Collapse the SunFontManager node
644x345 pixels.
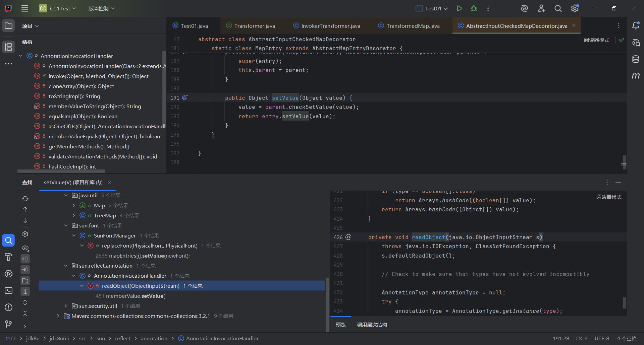pyautogui.click(x=74, y=235)
